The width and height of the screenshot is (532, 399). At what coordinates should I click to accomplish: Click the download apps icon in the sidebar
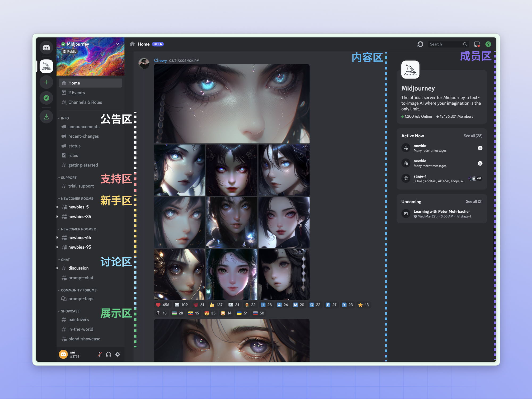point(46,116)
